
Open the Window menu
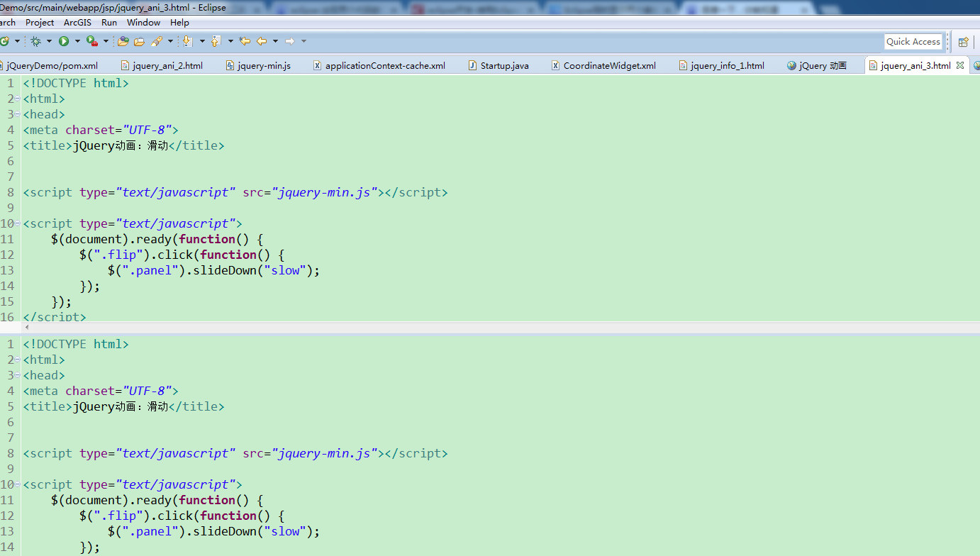coord(143,22)
